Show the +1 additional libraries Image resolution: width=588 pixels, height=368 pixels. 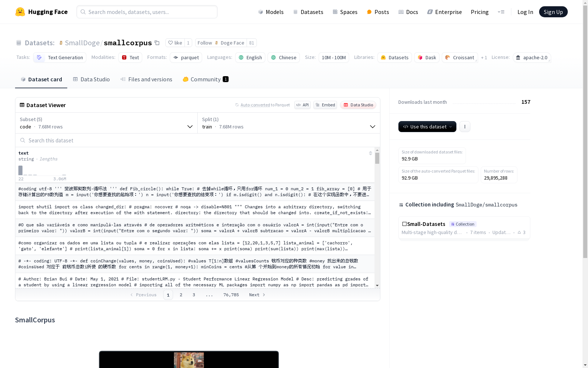tap(484, 57)
